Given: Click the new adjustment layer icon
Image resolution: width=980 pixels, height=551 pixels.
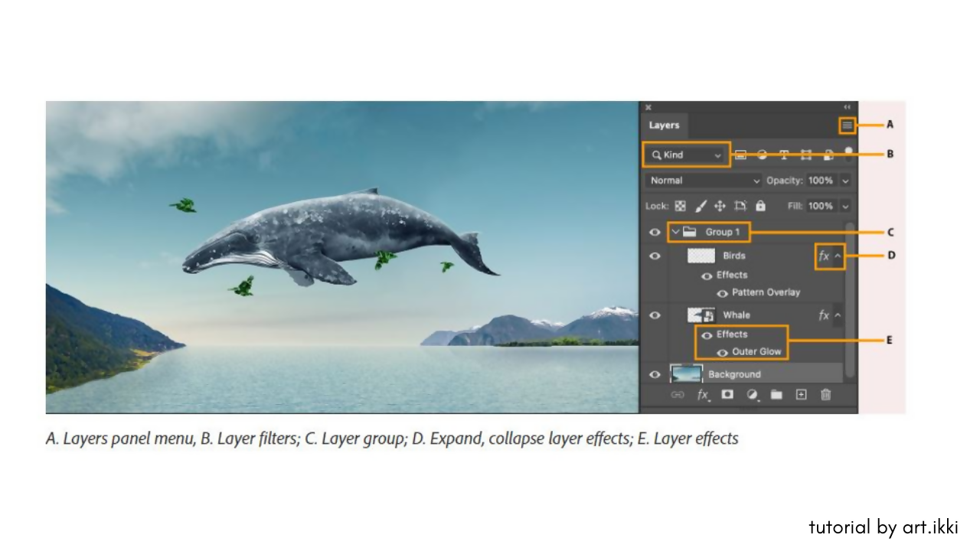Looking at the screenshot, I should click(x=752, y=395).
